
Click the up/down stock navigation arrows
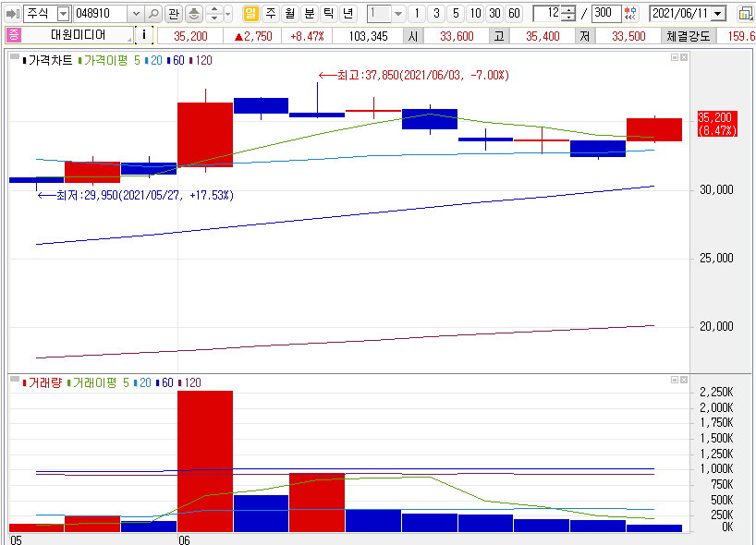pyautogui.click(x=214, y=14)
